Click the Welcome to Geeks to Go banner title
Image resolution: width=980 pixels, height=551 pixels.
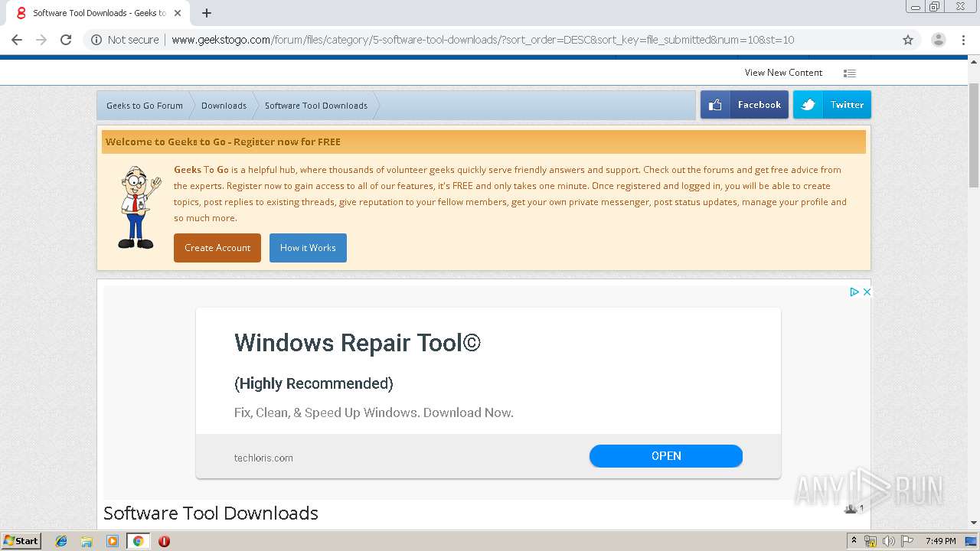pos(223,142)
